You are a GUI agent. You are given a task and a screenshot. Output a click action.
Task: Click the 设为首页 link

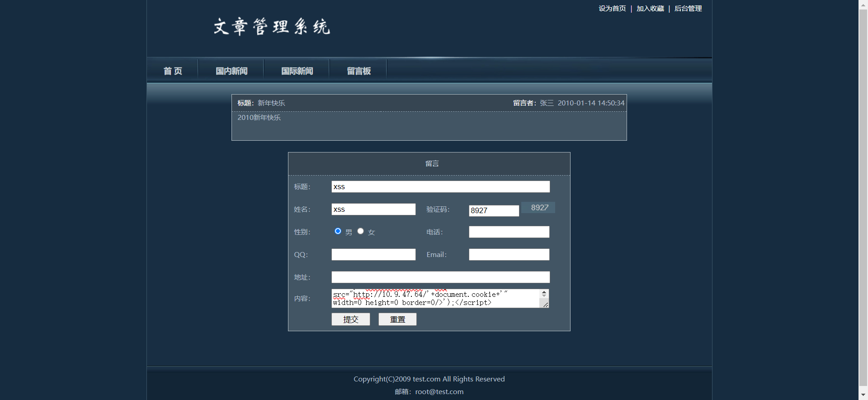coord(612,9)
